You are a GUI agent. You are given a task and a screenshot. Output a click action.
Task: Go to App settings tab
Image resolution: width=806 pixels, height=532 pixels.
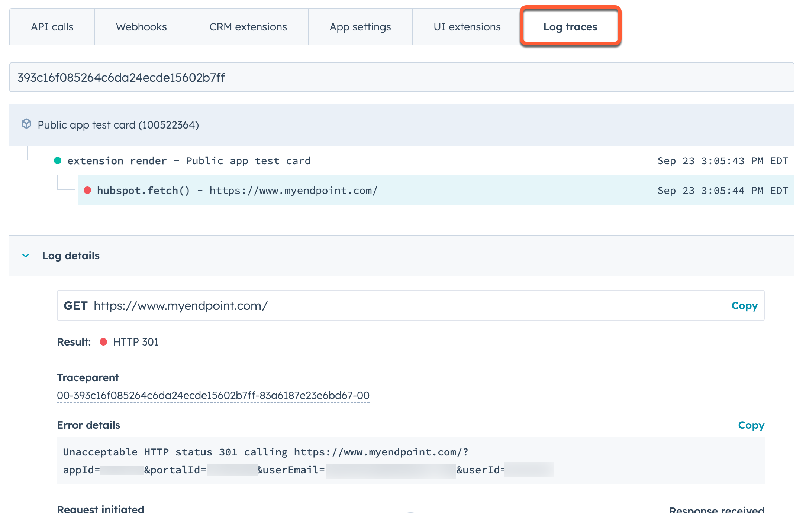pos(360,27)
